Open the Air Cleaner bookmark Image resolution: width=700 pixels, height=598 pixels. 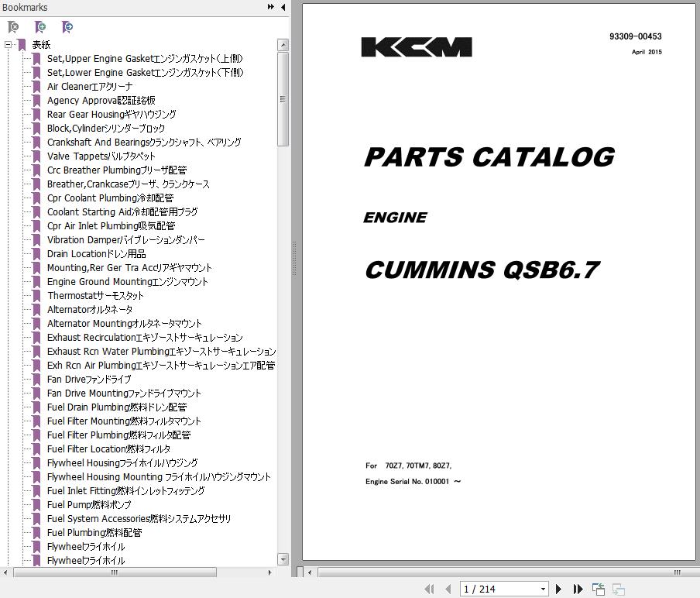tap(90, 86)
